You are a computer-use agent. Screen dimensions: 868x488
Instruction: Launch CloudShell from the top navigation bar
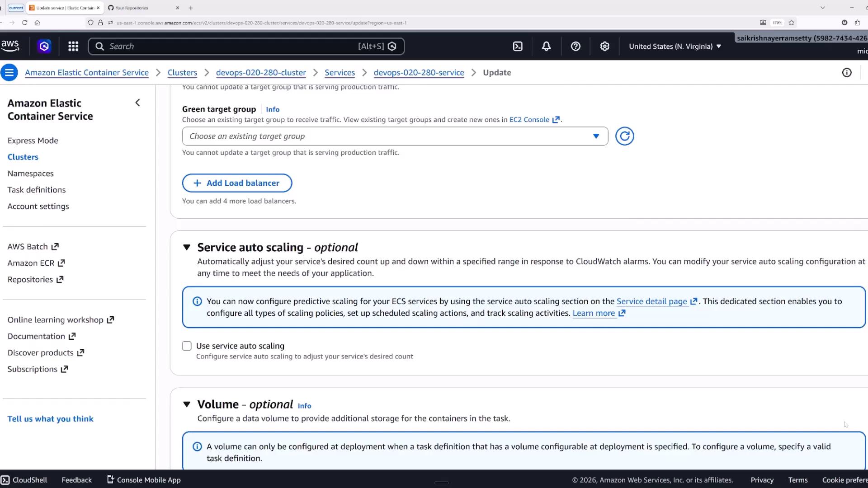point(518,46)
